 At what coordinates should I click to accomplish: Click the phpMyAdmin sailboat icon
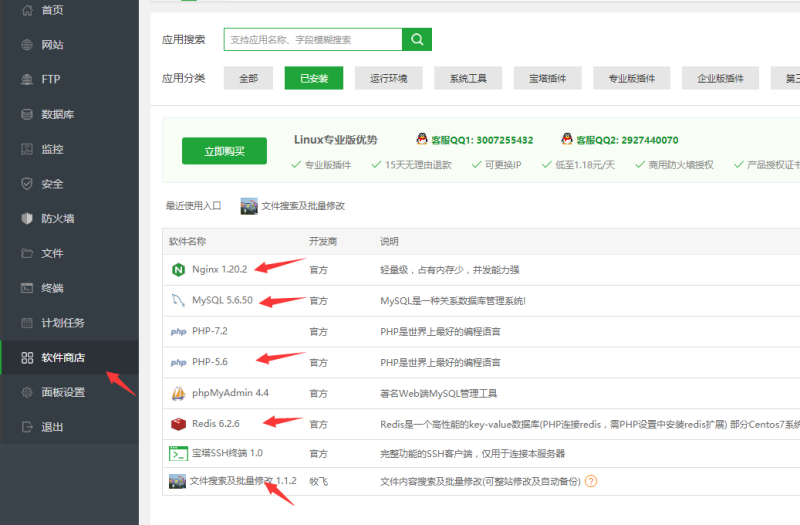pos(178,393)
